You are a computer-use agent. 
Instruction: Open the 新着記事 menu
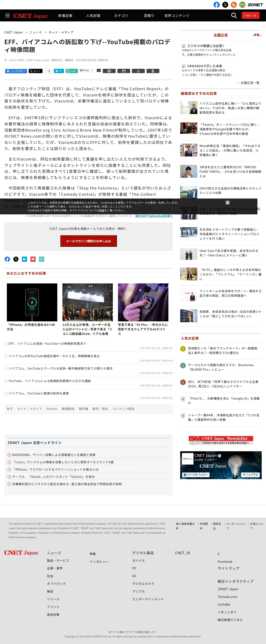(x=65, y=16)
